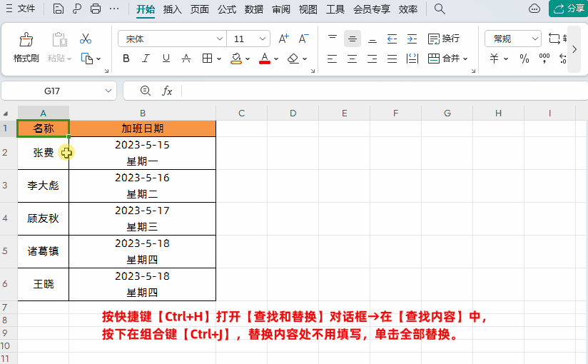Image resolution: width=588 pixels, height=364 pixels.
Task: Toggle Bold formatting
Action: click(x=126, y=59)
